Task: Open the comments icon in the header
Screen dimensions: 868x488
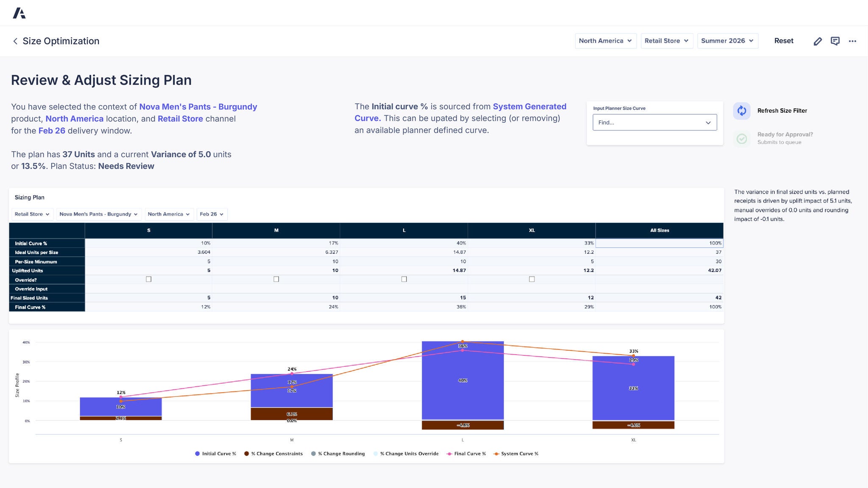Action: point(835,41)
